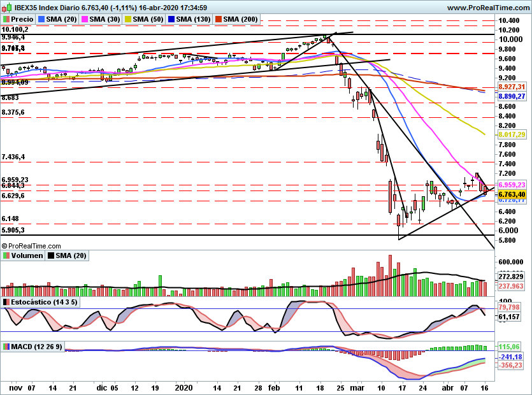Click the Precio legend candlestick icon
The image size is (532, 395).
click(6, 19)
